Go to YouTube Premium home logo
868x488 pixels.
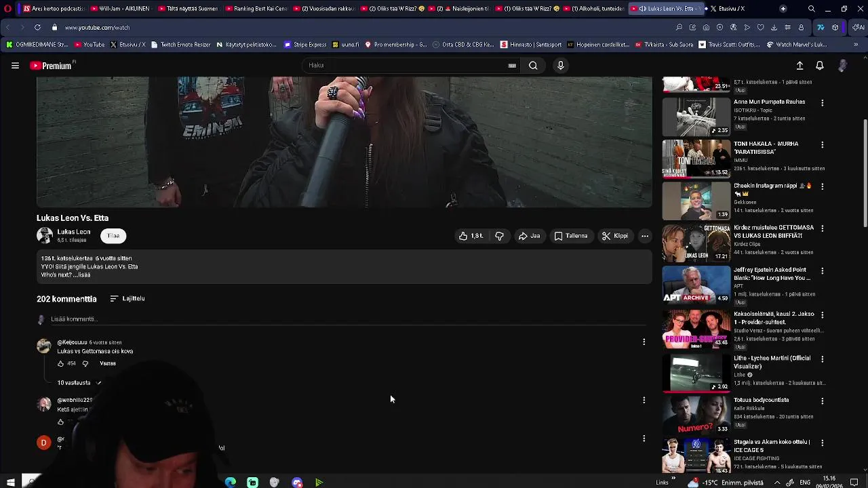[x=51, y=66]
